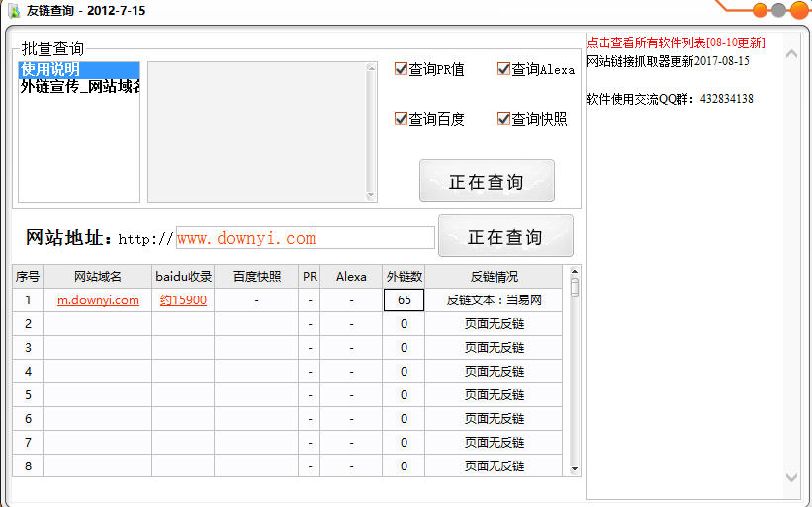
Task: Click inside the batch query text area
Action: [x=257, y=131]
